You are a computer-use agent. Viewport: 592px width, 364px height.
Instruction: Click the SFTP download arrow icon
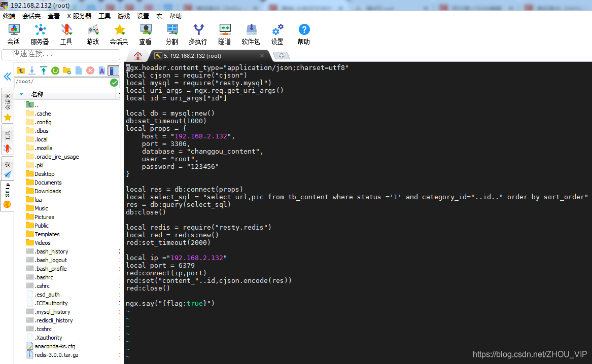point(32,70)
